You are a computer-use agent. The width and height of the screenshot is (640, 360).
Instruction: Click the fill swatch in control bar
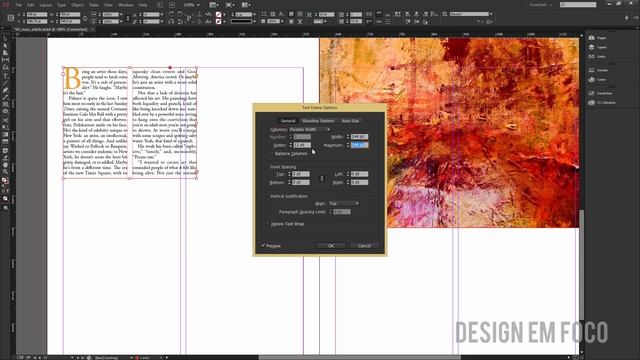coord(218,15)
